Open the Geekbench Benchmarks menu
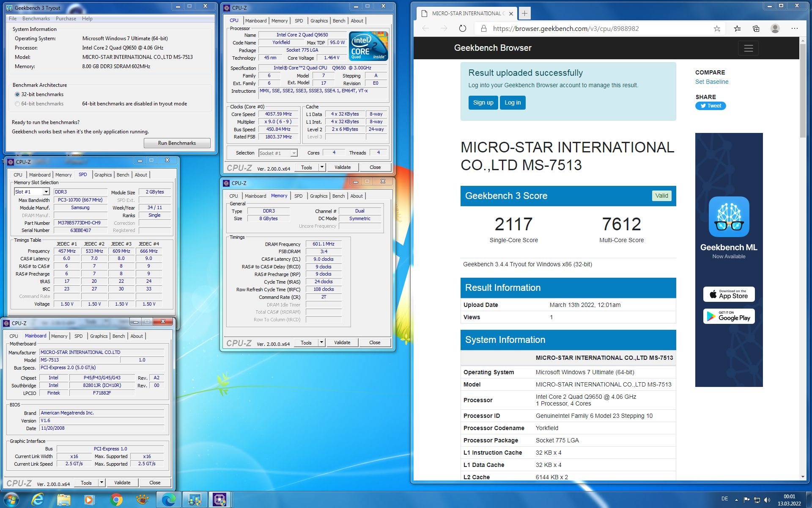The width and height of the screenshot is (812, 508). click(36, 19)
